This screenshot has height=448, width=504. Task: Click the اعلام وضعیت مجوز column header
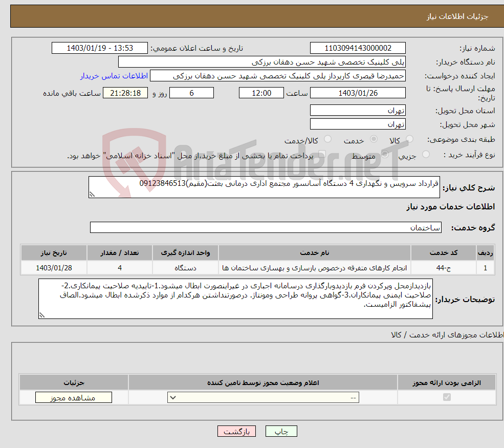(x=263, y=382)
